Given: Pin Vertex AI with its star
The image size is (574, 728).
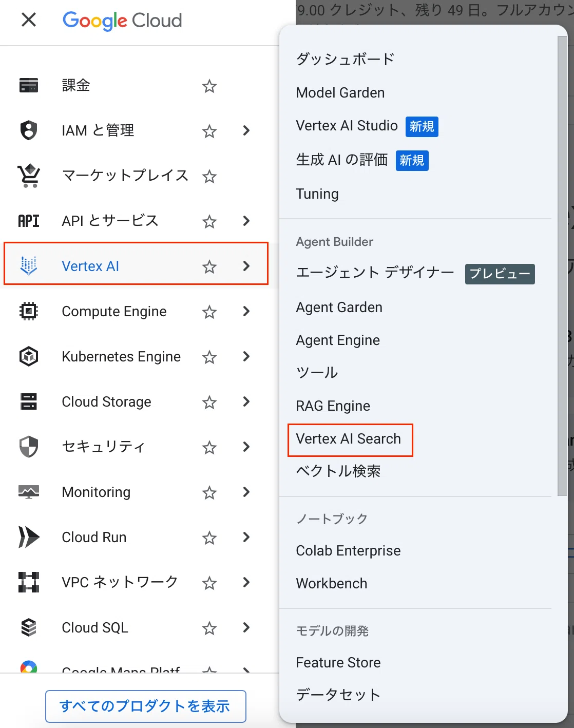Looking at the screenshot, I should (x=209, y=266).
